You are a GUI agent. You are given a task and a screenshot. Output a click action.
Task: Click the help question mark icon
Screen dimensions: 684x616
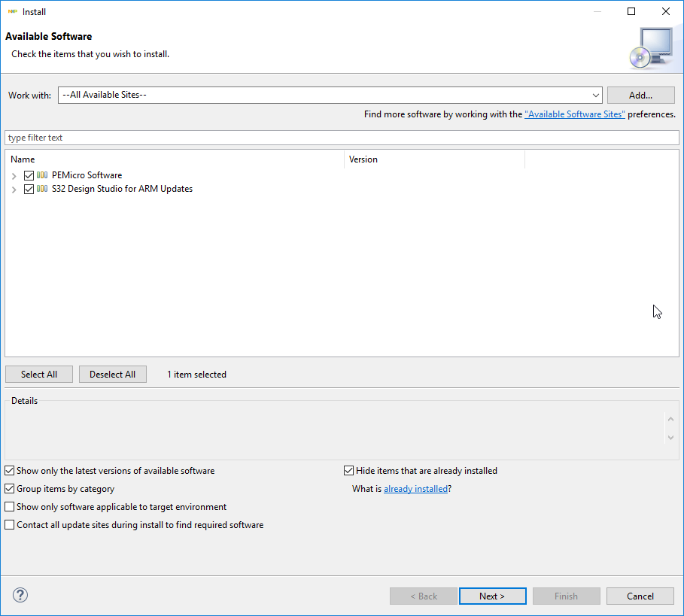(x=20, y=595)
